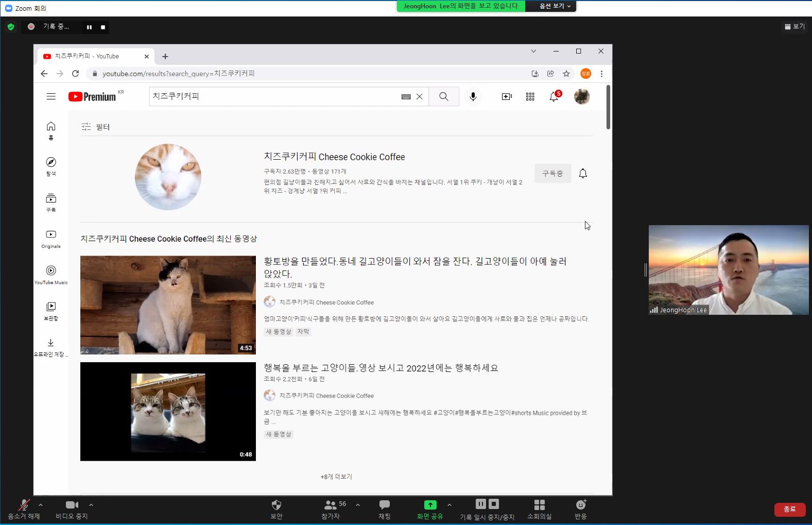
Task: Open the YouTube apps grid icon
Action: tap(530, 96)
